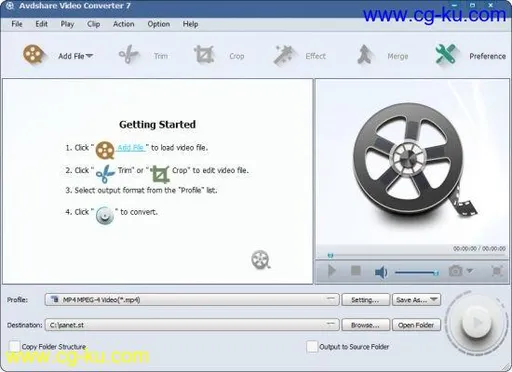Toggle full screen preview icon
This screenshot has height=372, width=512.
(497, 271)
